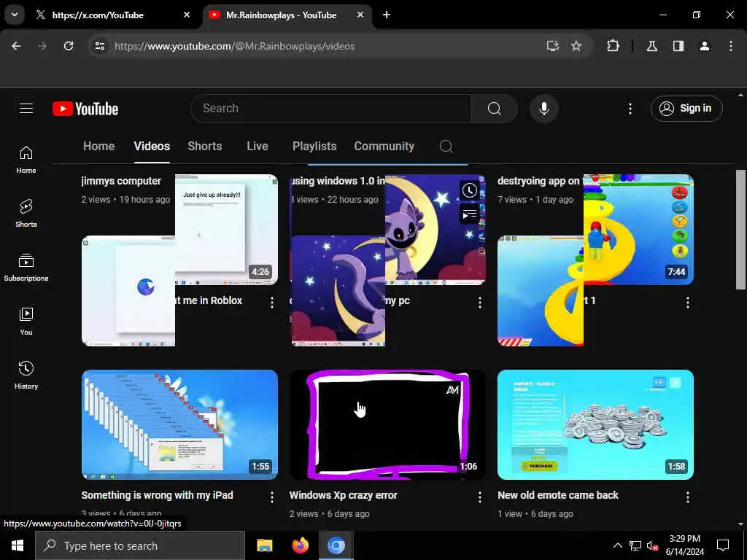Open video Something is wrong with my iPad
The image size is (747, 560).
click(x=158, y=495)
